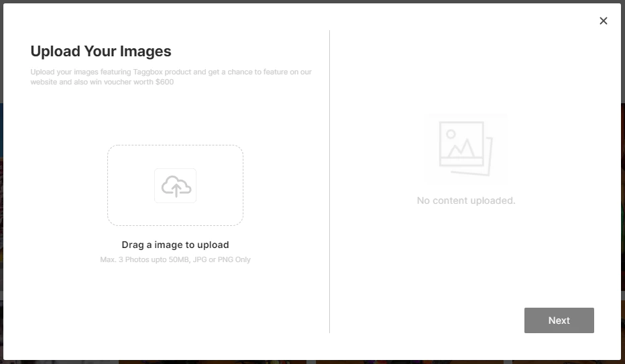Click the cloud upload icon

pos(176,186)
